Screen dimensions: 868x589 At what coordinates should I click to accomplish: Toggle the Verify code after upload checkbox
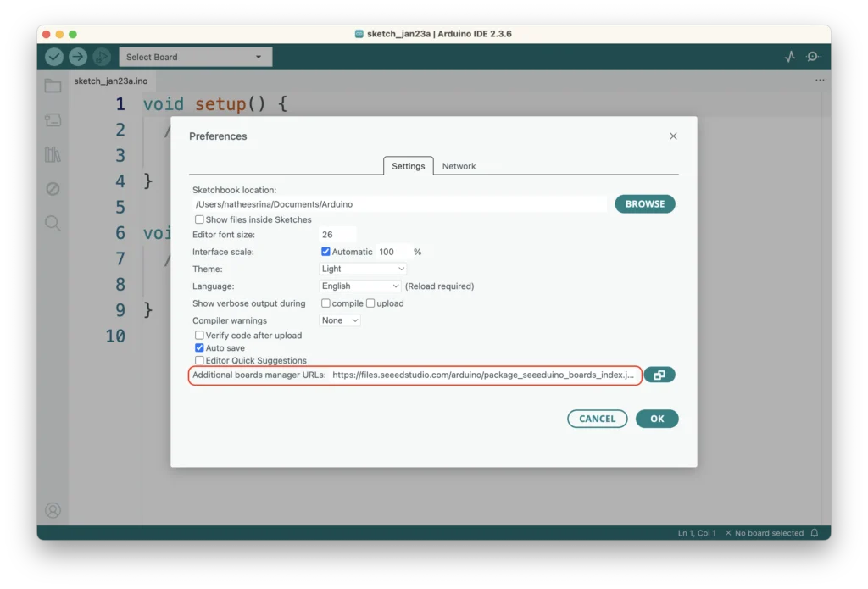tap(199, 335)
